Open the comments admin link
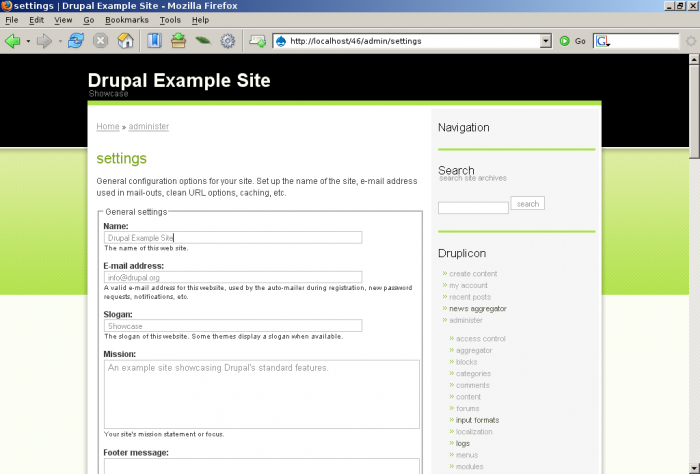Viewport: 700px width, 474px height. [x=472, y=385]
